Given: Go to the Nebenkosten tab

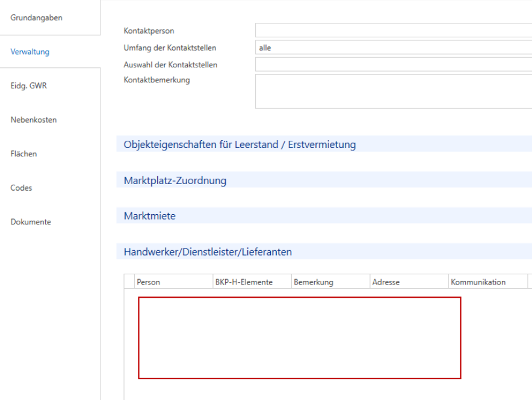Looking at the screenshot, I should coord(33,120).
